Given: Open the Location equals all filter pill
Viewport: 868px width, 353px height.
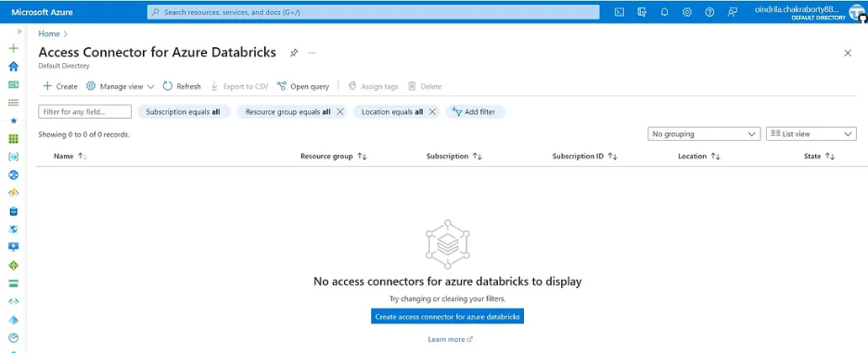Looking at the screenshot, I should (x=392, y=112).
